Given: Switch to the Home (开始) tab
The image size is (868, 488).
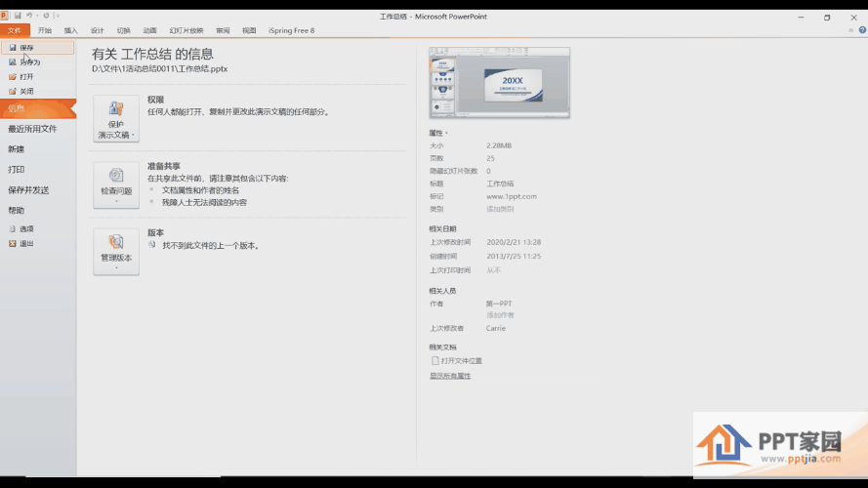Looking at the screenshot, I should point(45,30).
